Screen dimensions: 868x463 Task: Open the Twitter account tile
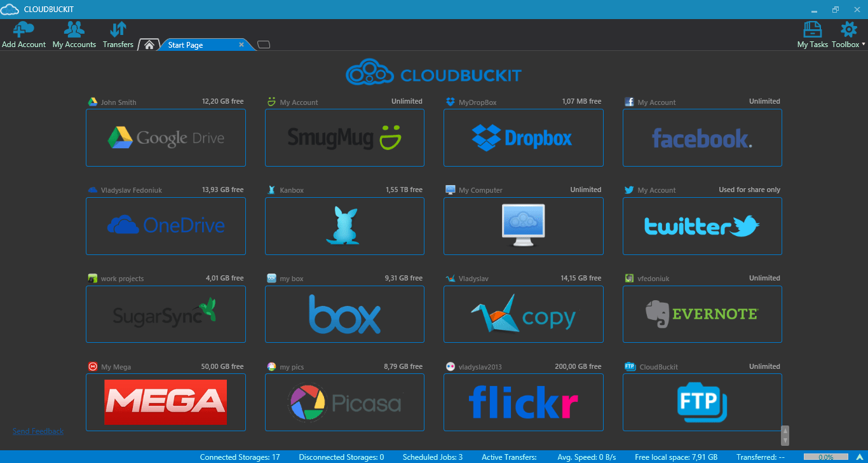pos(702,226)
